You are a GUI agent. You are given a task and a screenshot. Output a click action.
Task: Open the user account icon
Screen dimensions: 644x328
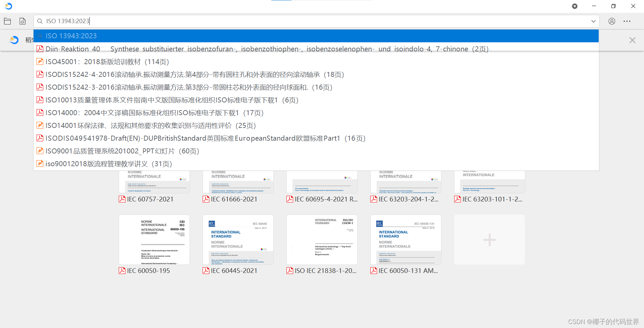coord(612,21)
